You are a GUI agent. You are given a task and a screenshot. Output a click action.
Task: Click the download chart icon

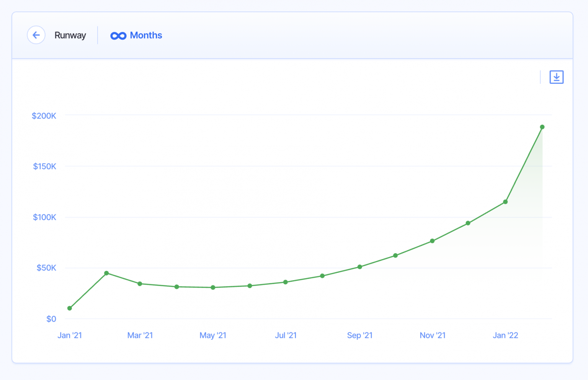[556, 77]
